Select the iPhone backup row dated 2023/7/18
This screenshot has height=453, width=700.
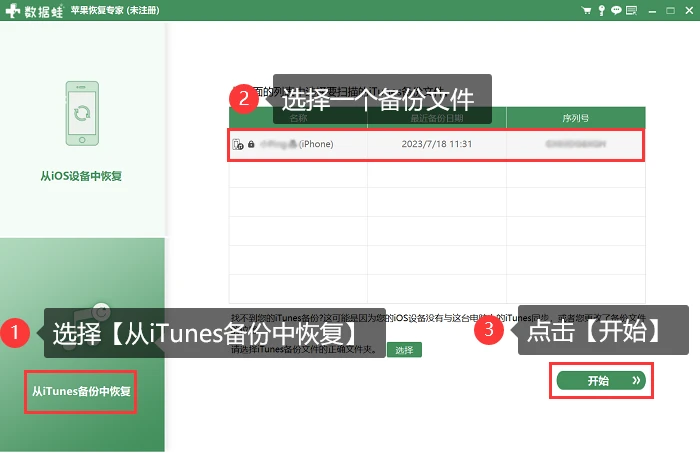pos(437,145)
